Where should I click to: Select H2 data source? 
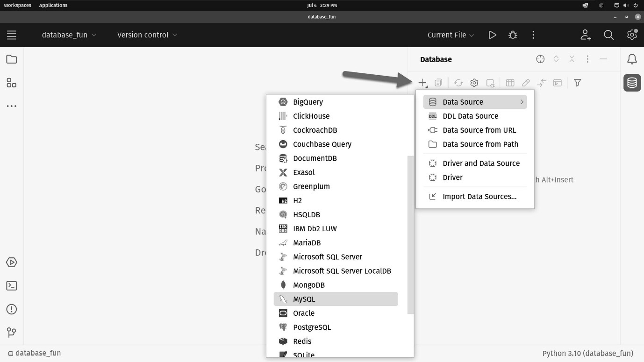[x=336, y=200]
